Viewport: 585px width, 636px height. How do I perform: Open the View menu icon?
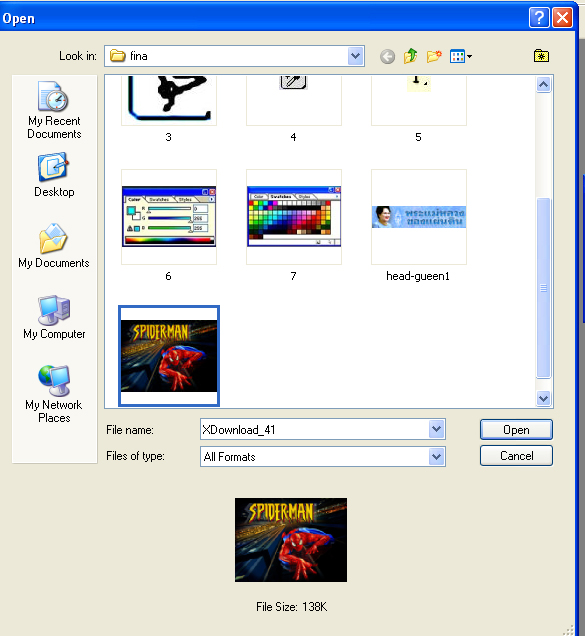(x=460, y=56)
